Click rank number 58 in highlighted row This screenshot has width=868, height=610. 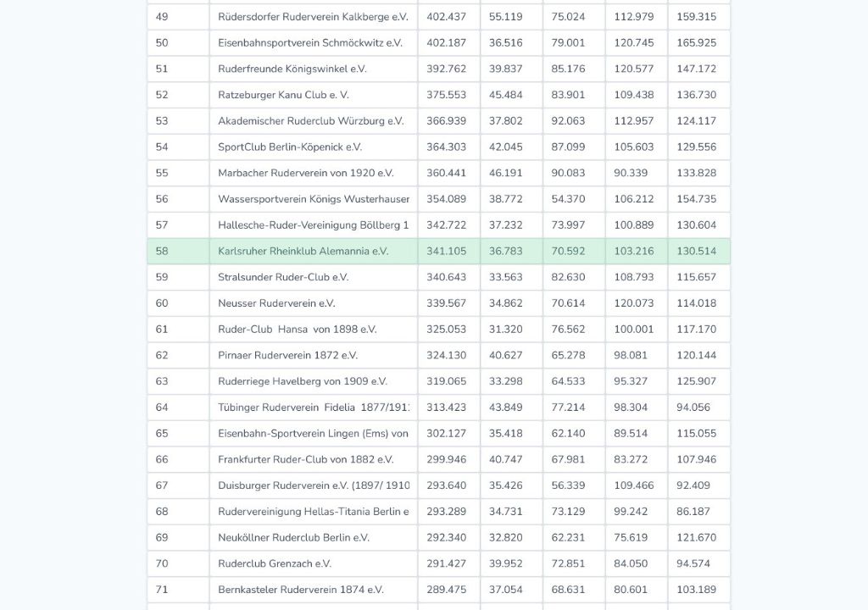[x=162, y=251]
